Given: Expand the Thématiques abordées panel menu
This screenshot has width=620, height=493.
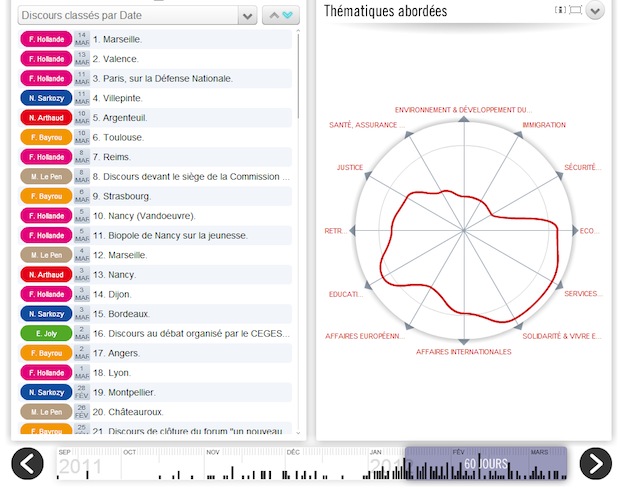Looking at the screenshot, I should coord(595,11).
